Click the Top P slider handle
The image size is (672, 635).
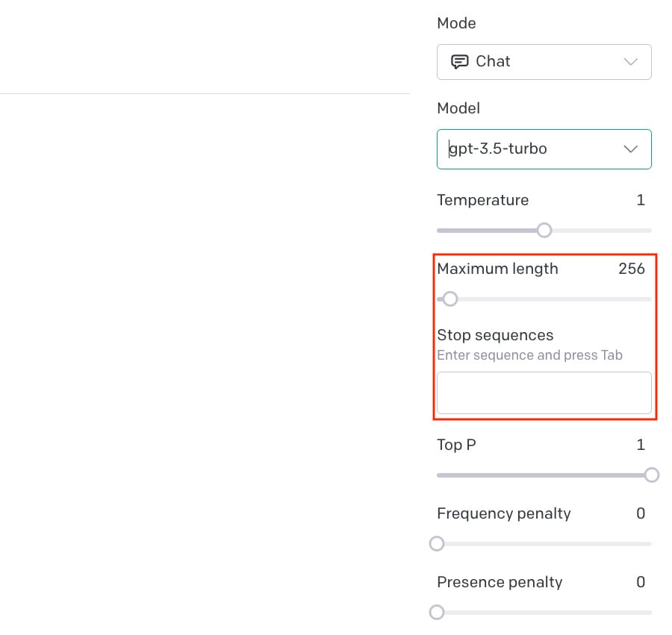tap(652, 475)
